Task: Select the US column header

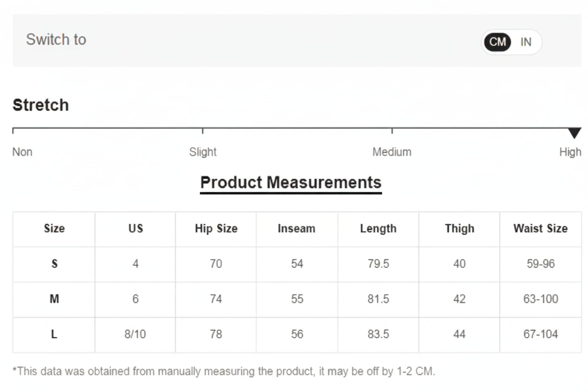Action: pos(135,229)
